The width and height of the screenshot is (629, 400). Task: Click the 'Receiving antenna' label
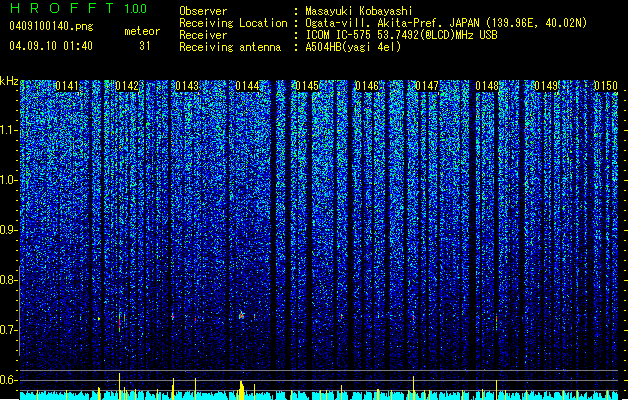(230, 47)
